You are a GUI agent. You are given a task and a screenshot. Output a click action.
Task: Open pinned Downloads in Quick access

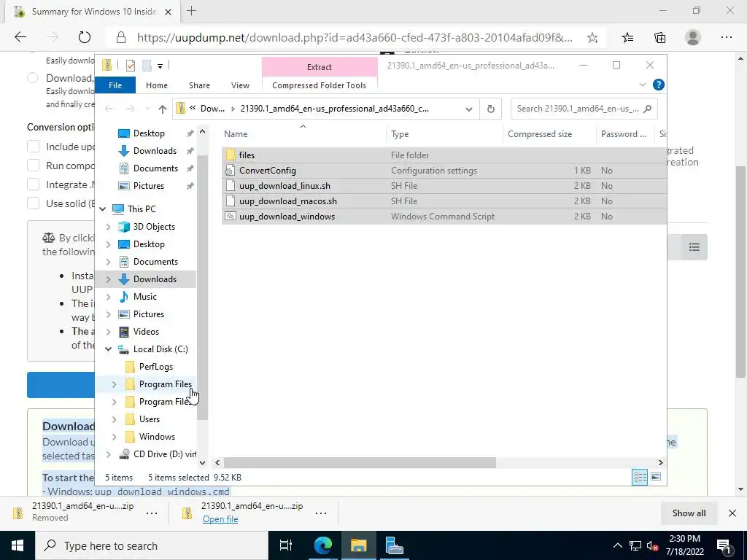click(155, 151)
